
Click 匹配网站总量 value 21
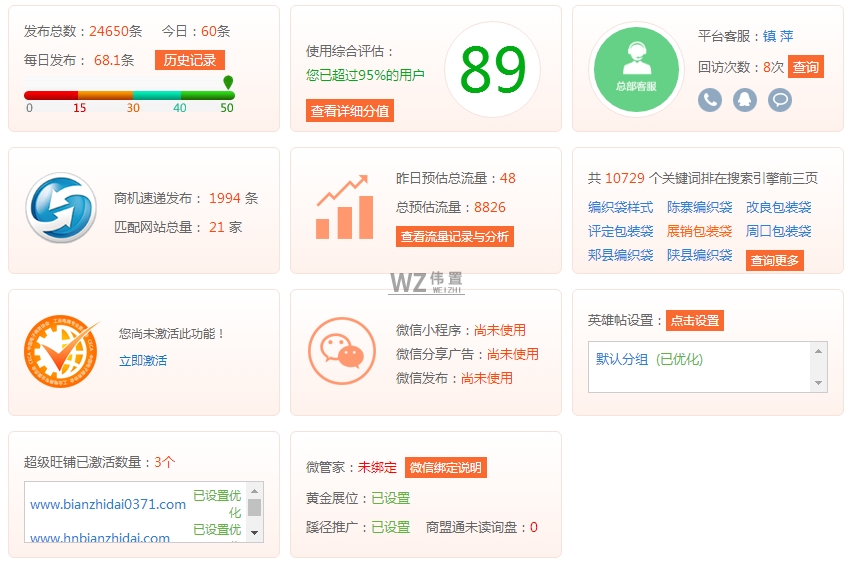pyautogui.click(x=217, y=227)
